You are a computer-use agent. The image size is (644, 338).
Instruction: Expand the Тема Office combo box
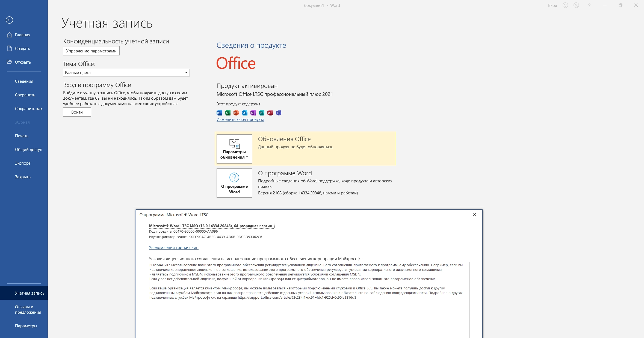point(126,73)
